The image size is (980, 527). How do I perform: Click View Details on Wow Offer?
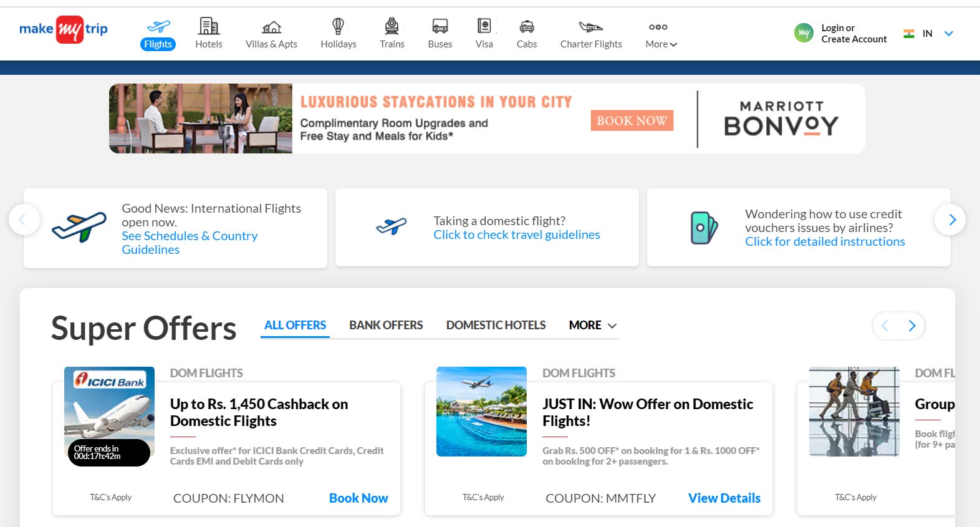pos(724,498)
